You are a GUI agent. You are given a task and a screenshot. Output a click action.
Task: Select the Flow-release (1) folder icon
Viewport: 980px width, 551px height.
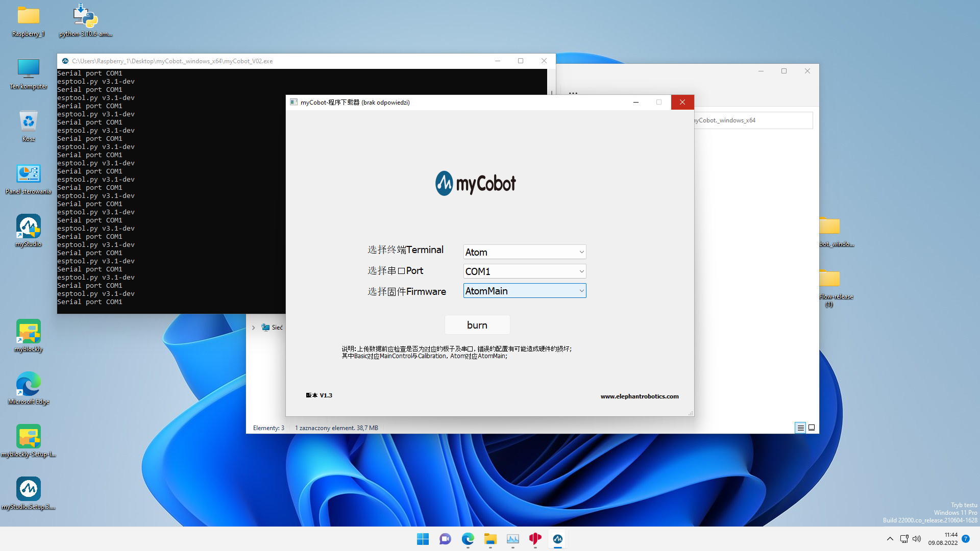[x=836, y=287]
